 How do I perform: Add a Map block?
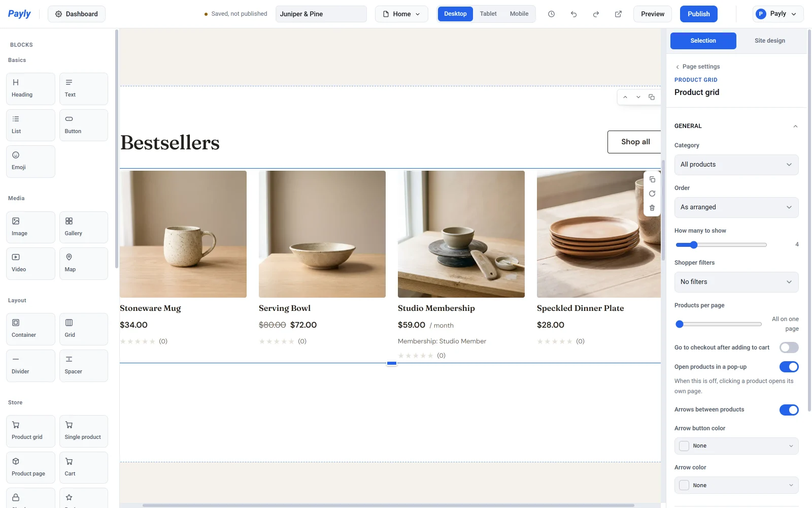tap(84, 264)
